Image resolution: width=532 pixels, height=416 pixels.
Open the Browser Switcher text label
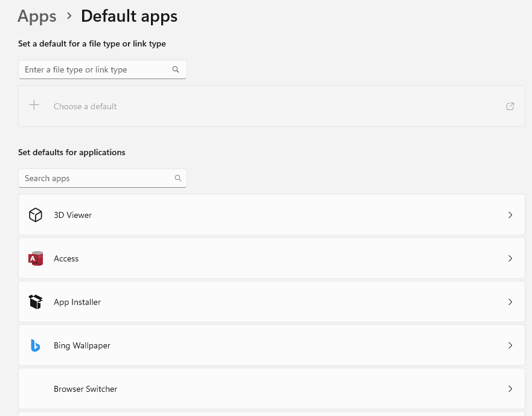86,389
